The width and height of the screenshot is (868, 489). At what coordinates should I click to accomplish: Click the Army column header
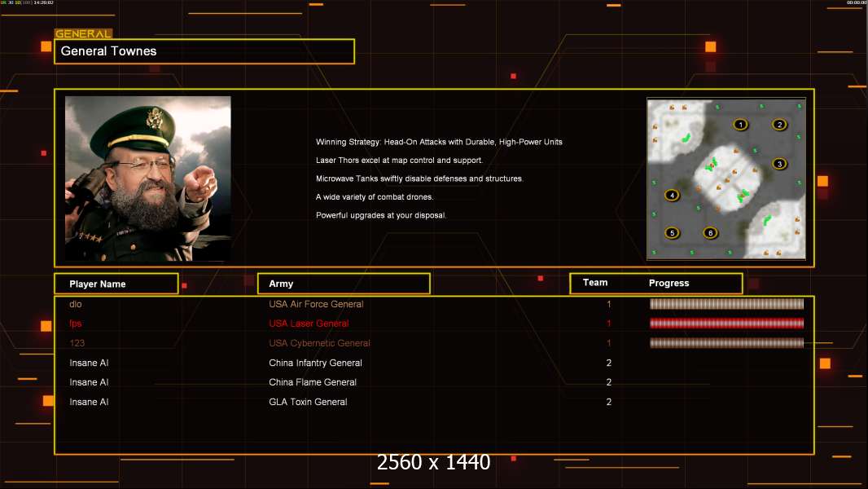344,284
